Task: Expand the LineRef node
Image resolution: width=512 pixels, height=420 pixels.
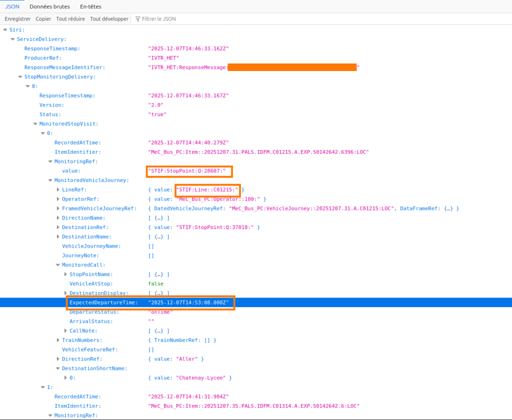Action: (57, 190)
